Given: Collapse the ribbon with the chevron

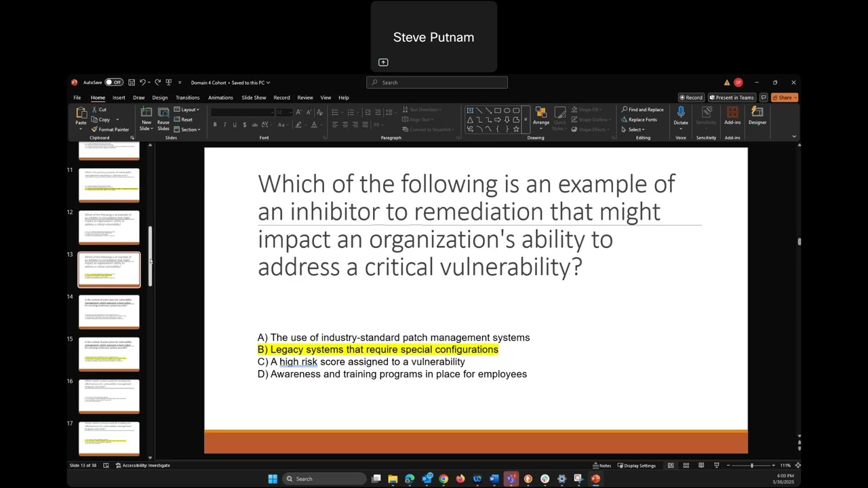Looking at the screenshot, I should coord(794,137).
